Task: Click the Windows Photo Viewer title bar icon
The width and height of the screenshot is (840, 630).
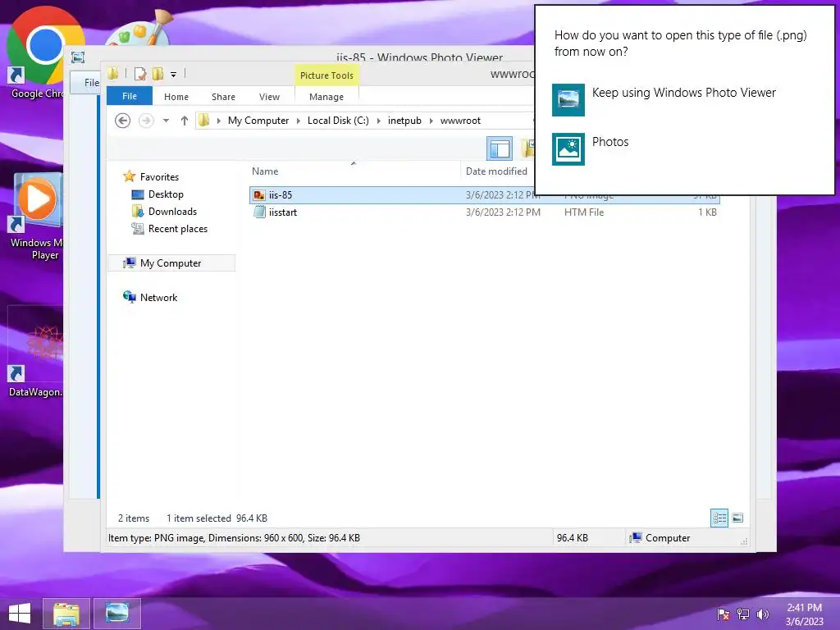Action: tap(78, 57)
